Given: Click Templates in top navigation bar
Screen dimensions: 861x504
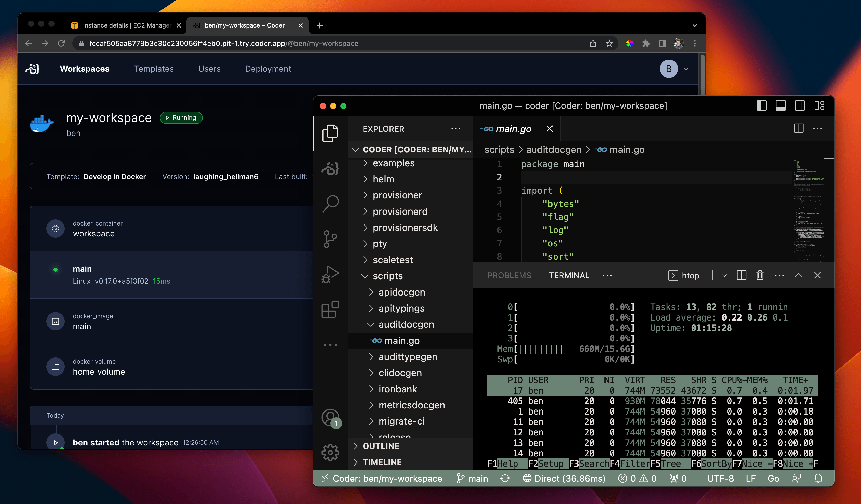Looking at the screenshot, I should [x=154, y=68].
